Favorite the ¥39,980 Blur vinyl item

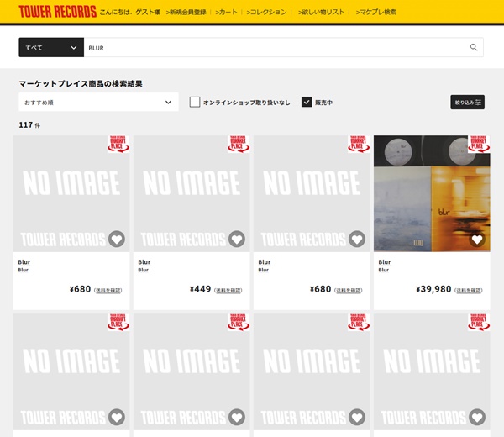pos(477,239)
